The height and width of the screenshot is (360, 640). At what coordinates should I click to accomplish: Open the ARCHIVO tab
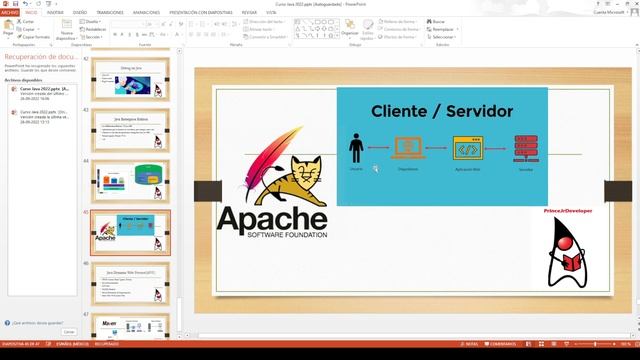pos(9,12)
